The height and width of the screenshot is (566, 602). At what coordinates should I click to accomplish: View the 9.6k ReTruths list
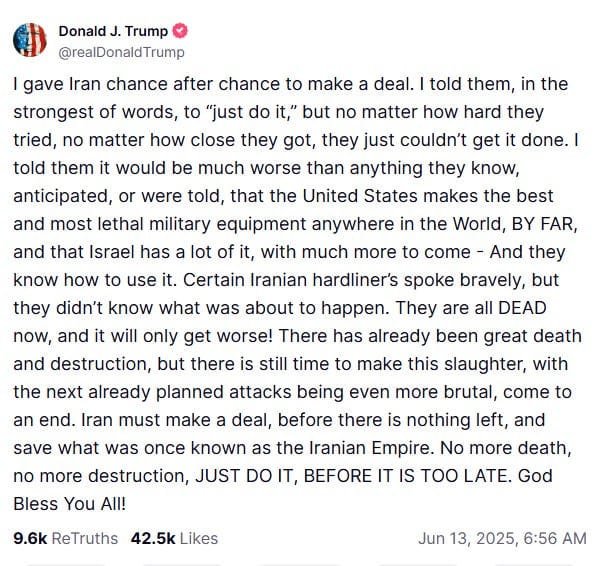pos(65,538)
